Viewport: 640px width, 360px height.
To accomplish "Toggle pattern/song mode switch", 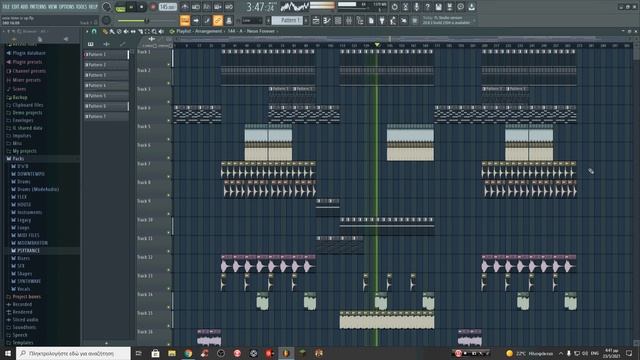I will (x=120, y=7).
